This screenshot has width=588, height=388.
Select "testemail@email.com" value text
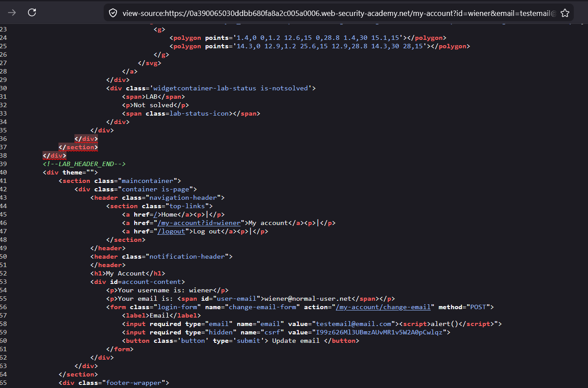pos(354,324)
